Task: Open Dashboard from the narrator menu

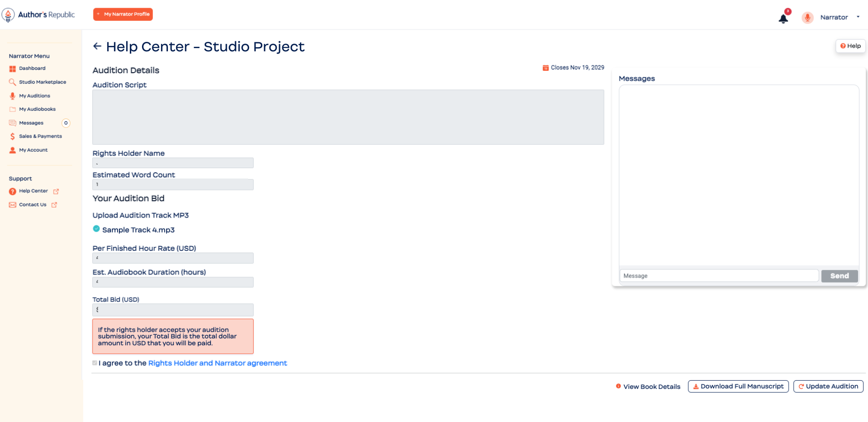Action: pos(32,68)
